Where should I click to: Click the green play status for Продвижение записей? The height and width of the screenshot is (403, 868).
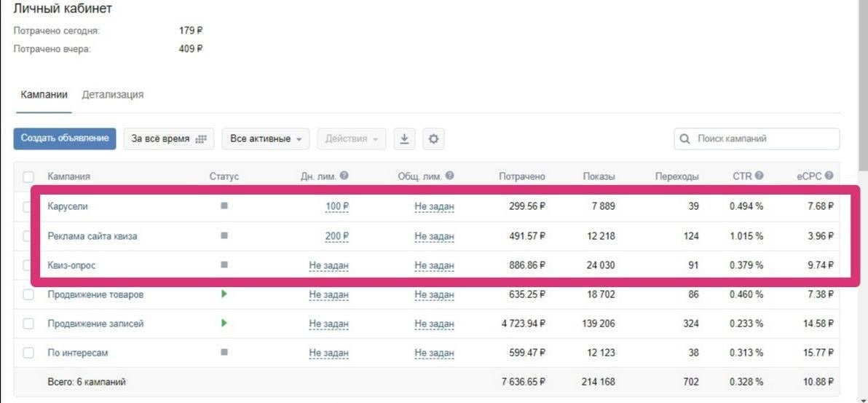[x=224, y=323]
